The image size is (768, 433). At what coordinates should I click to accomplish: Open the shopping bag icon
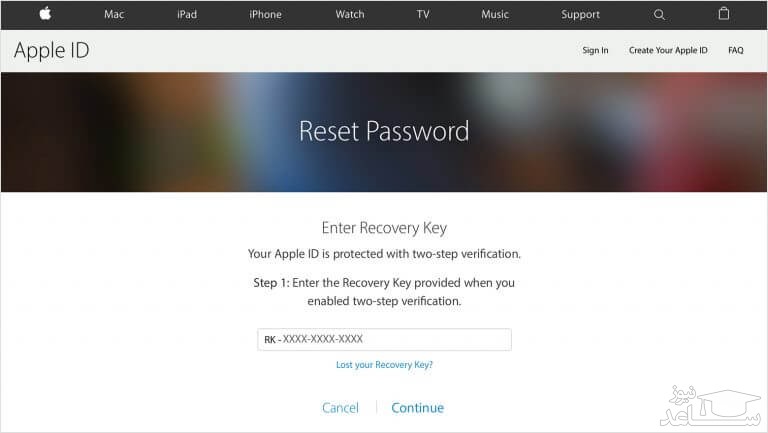[723, 14]
